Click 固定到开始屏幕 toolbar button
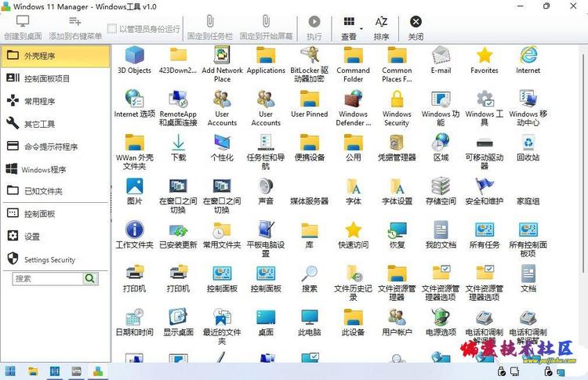Image resolution: width=588 pixels, height=380 pixels. [266, 28]
